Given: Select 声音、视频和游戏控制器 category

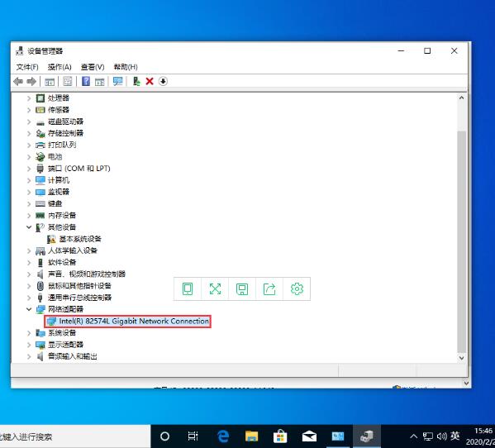Looking at the screenshot, I should pos(87,274).
